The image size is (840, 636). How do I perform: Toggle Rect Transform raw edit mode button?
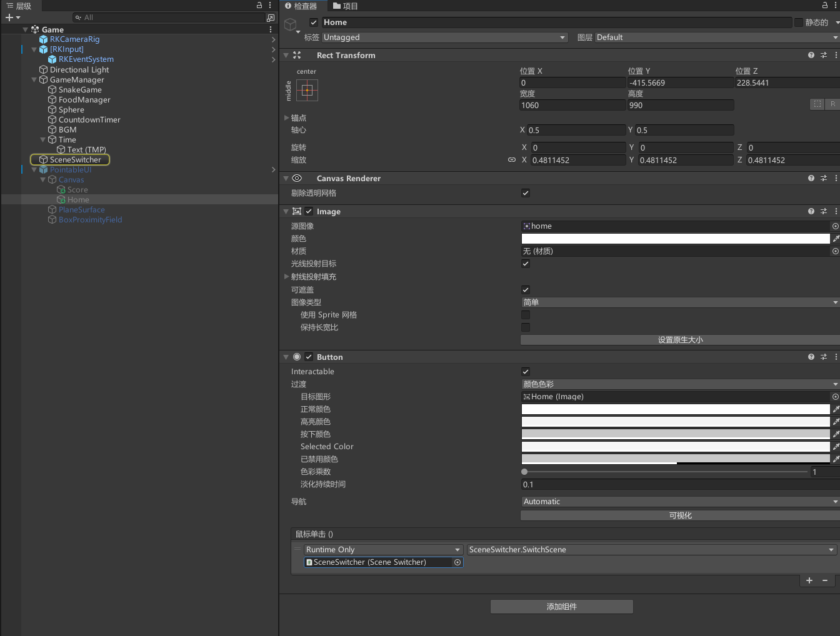pyautogui.click(x=832, y=104)
